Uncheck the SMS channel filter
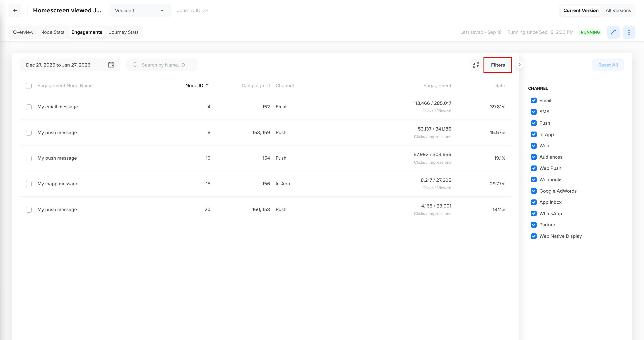Screen dimensions: 644x340 click(x=534, y=112)
